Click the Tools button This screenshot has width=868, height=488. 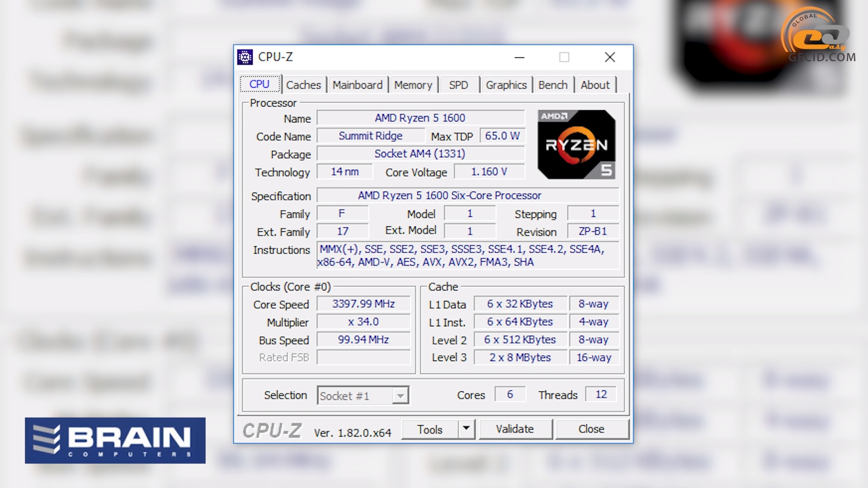(430, 429)
